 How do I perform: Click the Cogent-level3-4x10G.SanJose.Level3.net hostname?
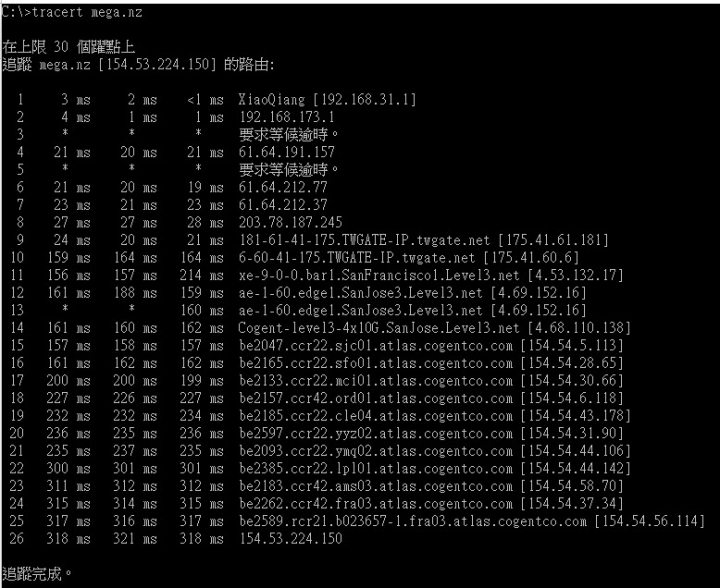379,328
